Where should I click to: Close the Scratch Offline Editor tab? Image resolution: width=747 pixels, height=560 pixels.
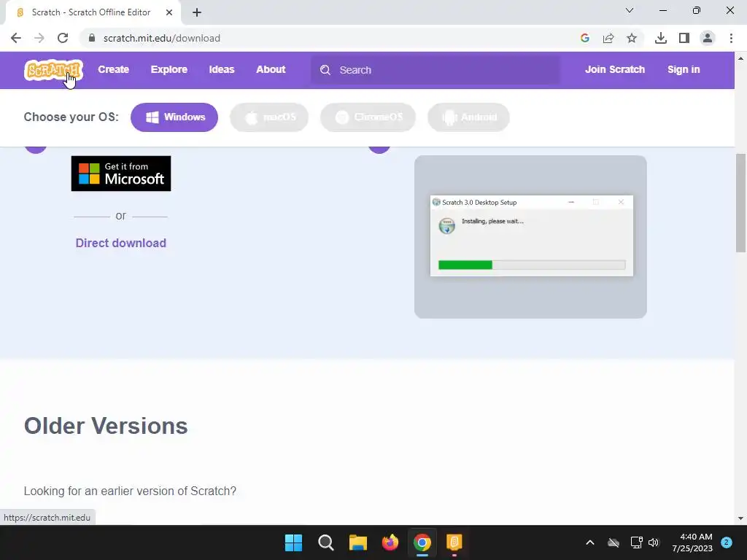click(x=169, y=12)
